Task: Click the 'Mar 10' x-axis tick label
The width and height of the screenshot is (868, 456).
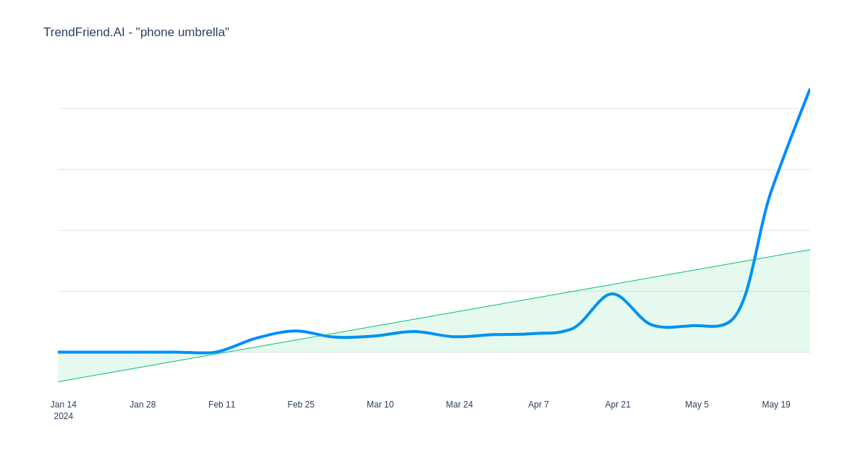Action: click(x=380, y=405)
